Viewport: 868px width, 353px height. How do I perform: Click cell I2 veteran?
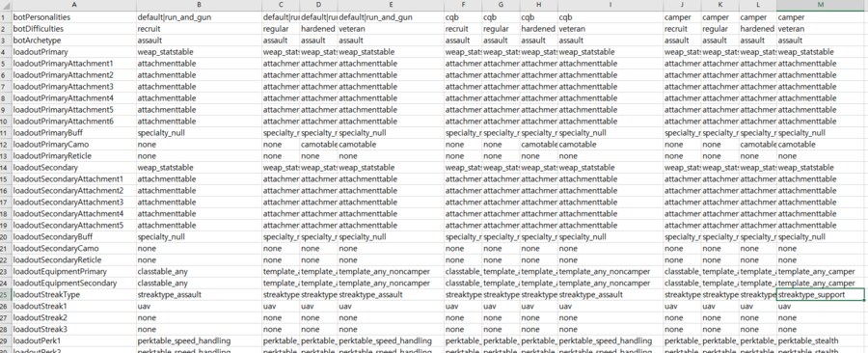[610, 29]
